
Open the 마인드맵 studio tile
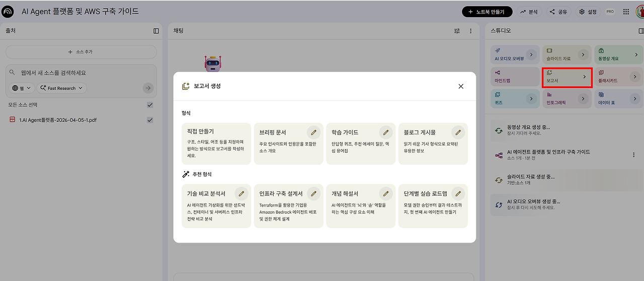(x=515, y=77)
